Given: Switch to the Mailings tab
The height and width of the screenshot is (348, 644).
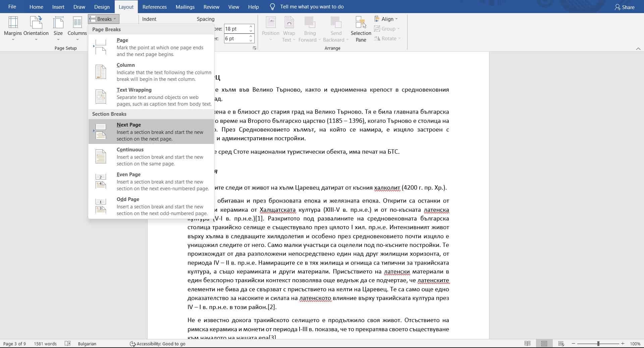Looking at the screenshot, I should click(185, 7).
